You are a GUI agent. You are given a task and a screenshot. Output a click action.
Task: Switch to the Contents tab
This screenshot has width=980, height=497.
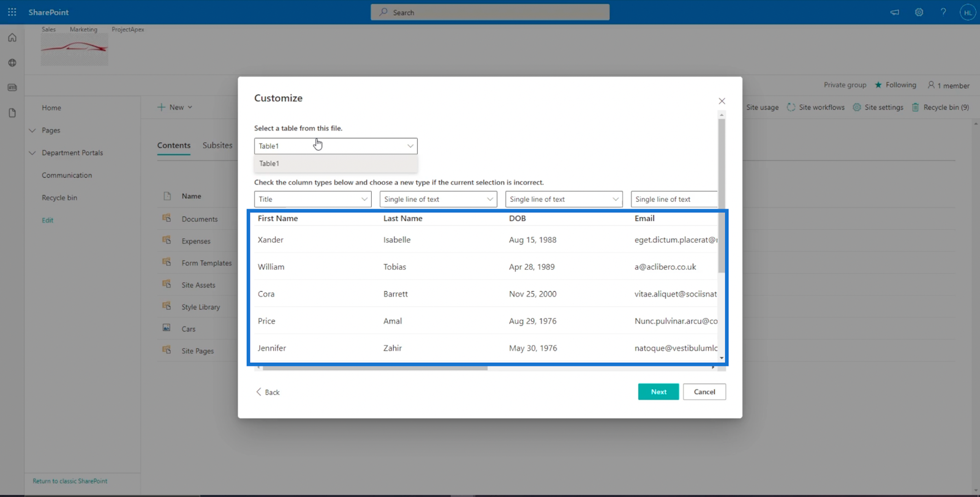tap(174, 145)
